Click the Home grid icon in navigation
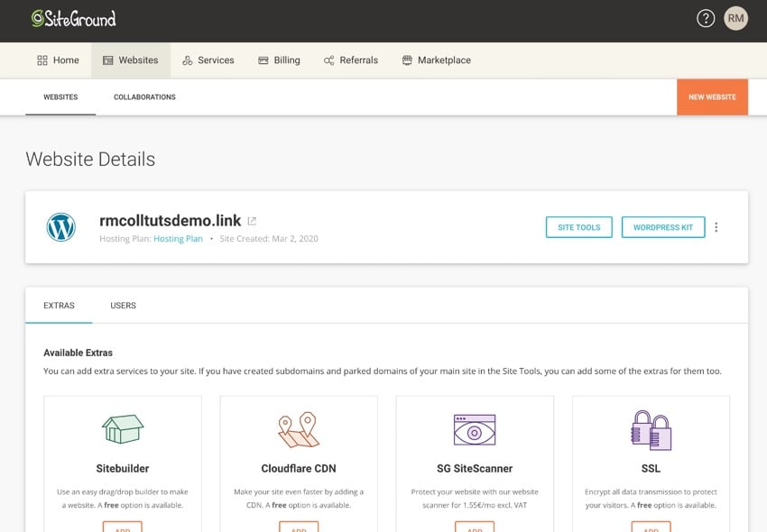 point(43,60)
